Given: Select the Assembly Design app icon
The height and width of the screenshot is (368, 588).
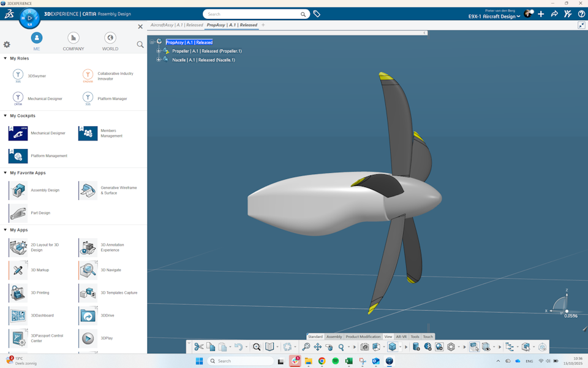Looking at the screenshot, I should [x=18, y=191].
